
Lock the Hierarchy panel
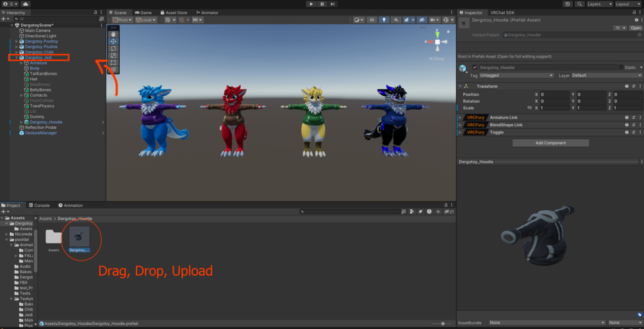pos(95,13)
